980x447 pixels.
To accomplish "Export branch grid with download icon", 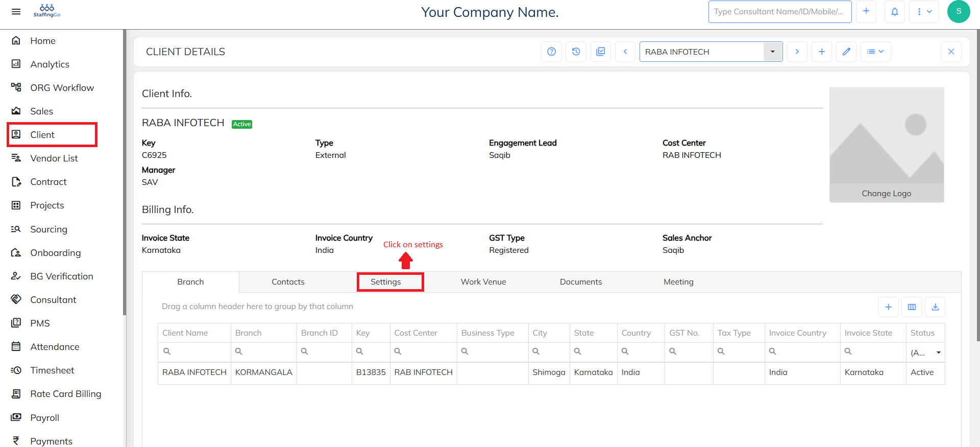I will click(936, 307).
